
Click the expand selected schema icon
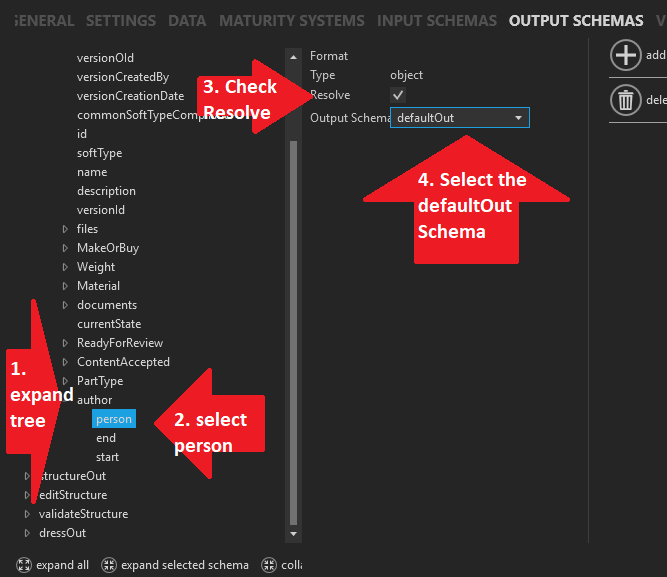[109, 565]
